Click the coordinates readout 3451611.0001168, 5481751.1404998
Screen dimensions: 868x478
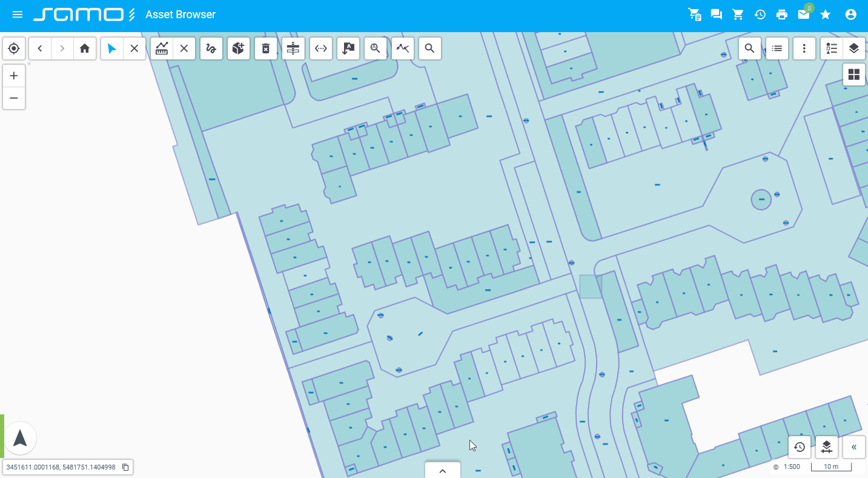pyautogui.click(x=61, y=468)
